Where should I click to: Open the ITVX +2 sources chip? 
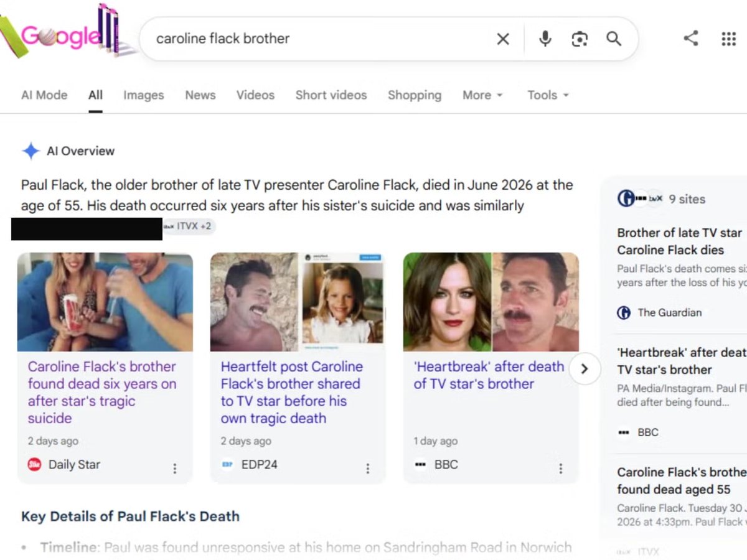[189, 226]
